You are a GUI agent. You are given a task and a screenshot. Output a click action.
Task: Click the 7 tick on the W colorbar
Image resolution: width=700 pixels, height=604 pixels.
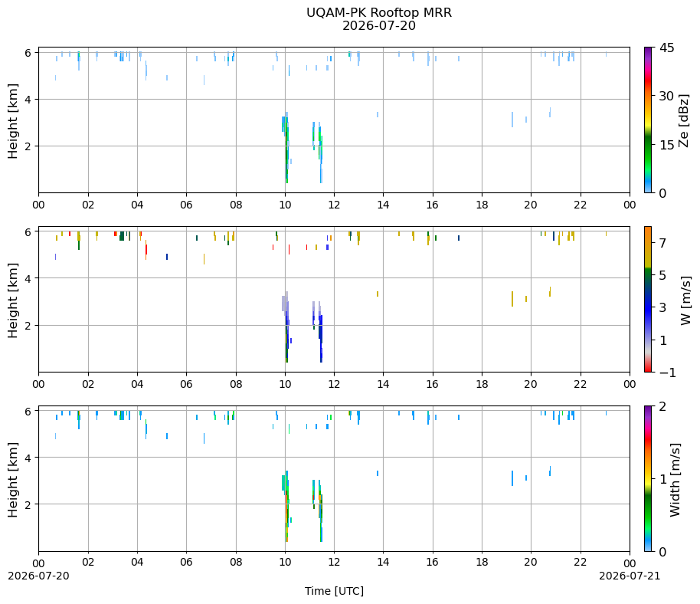coord(662,243)
